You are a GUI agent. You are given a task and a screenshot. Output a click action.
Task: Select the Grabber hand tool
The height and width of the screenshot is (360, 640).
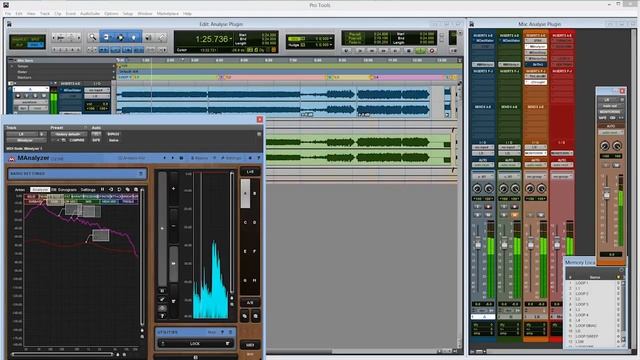click(134, 37)
